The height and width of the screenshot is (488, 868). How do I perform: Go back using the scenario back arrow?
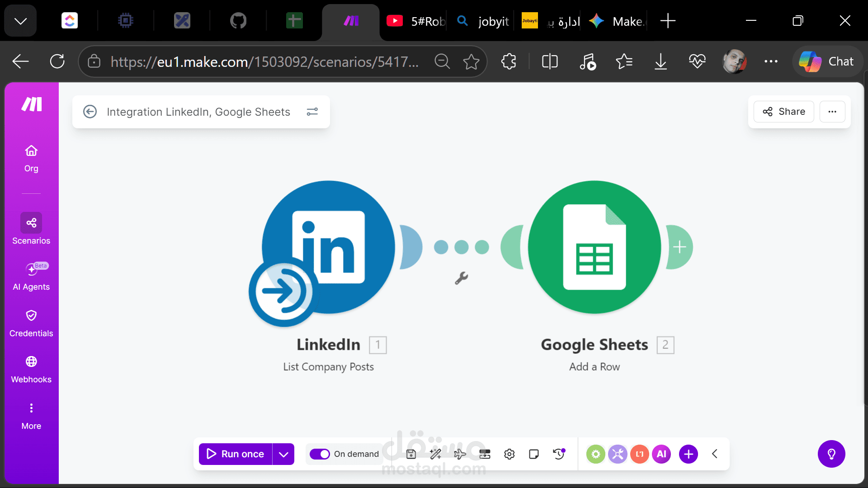(90, 112)
